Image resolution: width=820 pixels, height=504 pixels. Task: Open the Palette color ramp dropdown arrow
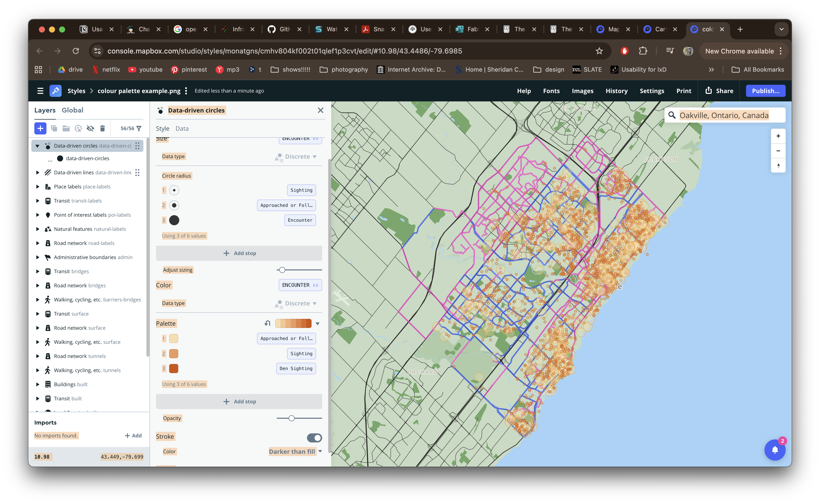click(x=318, y=324)
